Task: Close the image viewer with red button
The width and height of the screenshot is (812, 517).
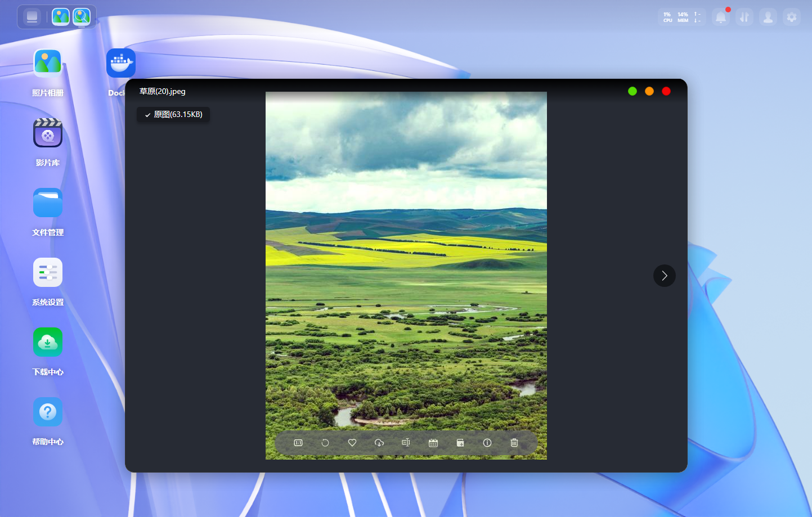Action: 666,91
